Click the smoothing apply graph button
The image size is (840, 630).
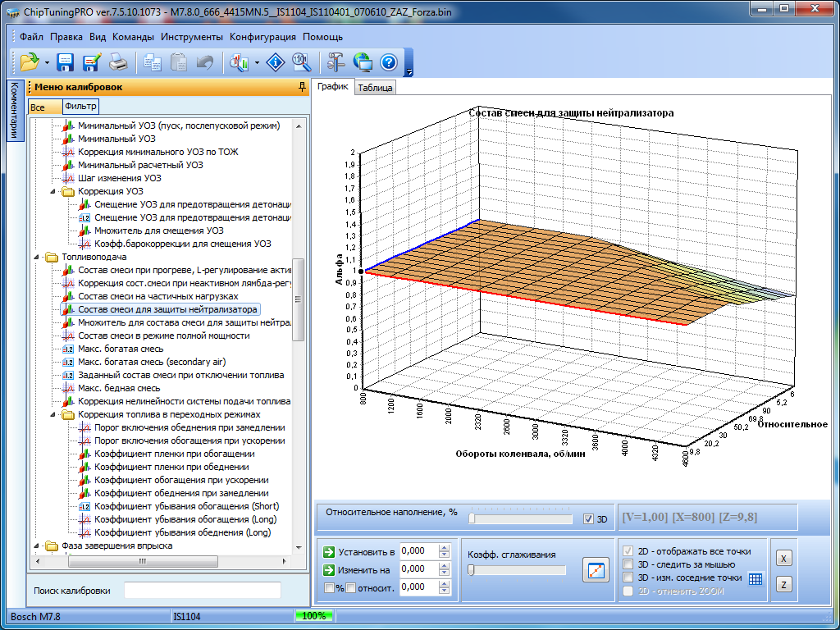[596, 569]
